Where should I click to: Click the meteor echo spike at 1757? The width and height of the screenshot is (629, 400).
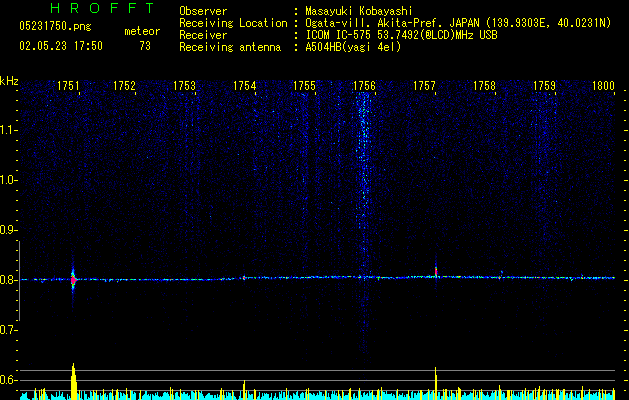(436, 271)
